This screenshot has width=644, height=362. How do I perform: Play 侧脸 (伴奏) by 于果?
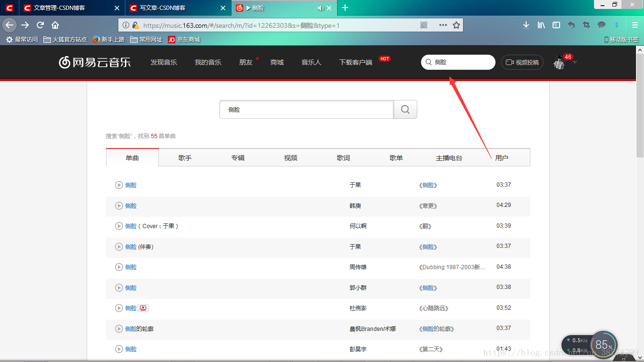point(119,247)
